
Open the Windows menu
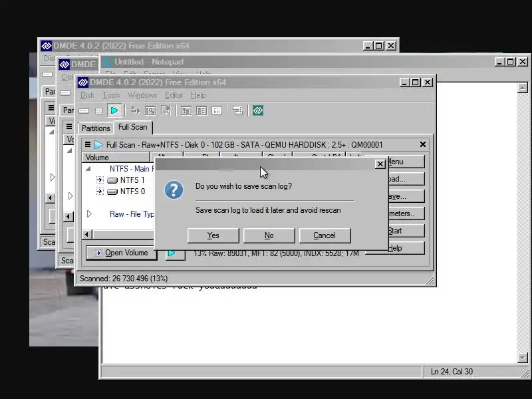pos(142,95)
